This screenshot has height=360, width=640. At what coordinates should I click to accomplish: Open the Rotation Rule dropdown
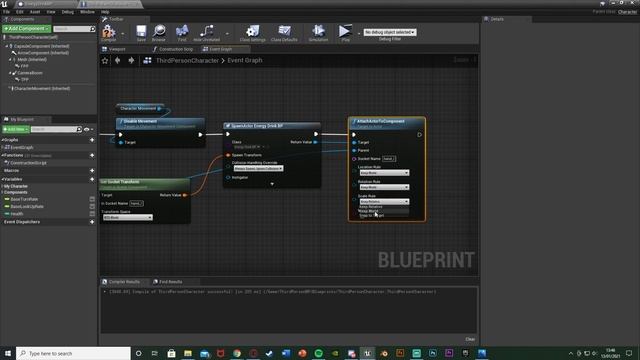[x=384, y=187]
